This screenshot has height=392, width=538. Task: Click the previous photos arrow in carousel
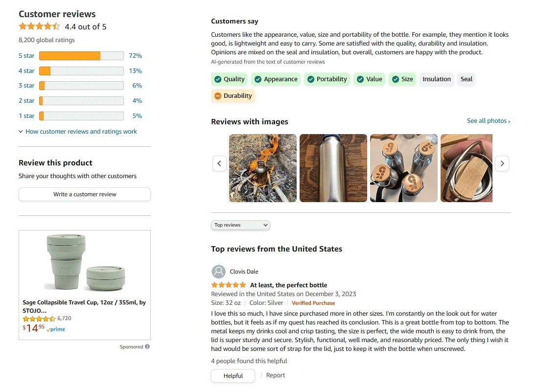pyautogui.click(x=219, y=163)
